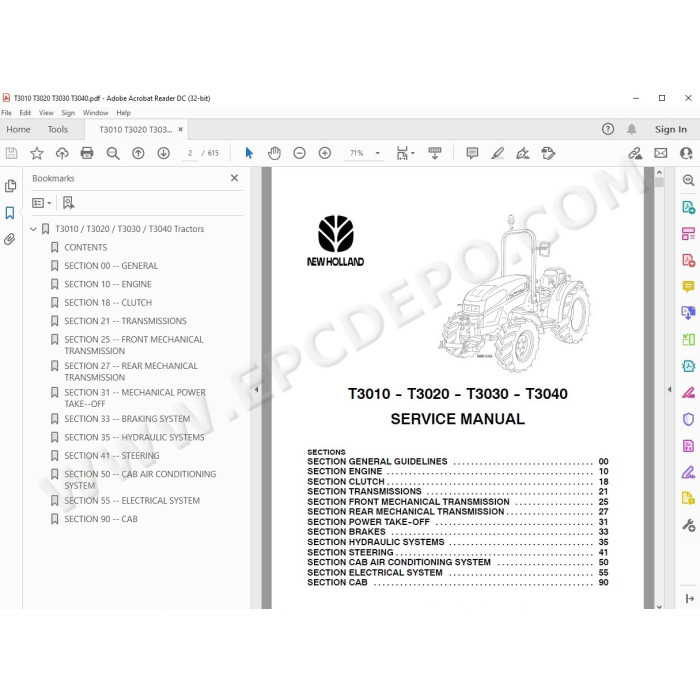Close the T3010 T3020 document tab
The image size is (700, 700).
[x=180, y=129]
